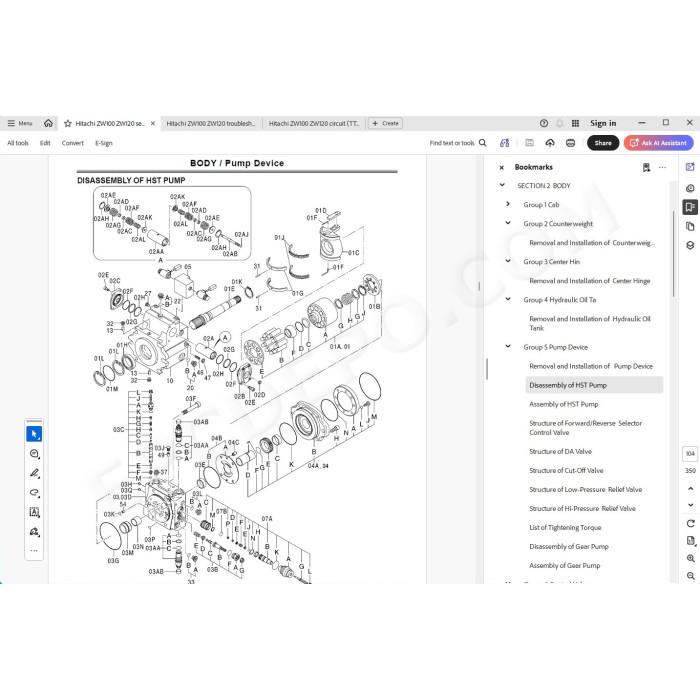Open the comments panel icon in right rail

(x=690, y=188)
